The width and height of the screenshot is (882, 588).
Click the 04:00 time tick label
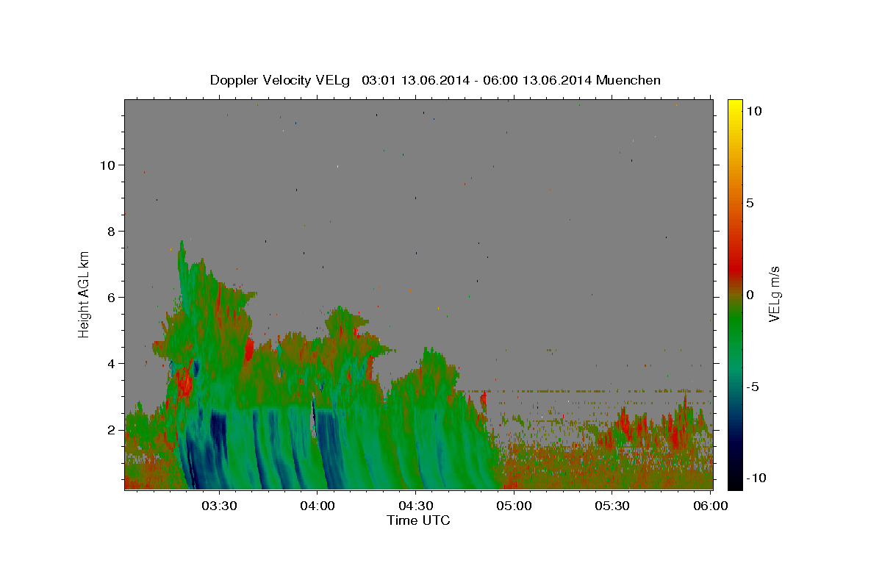coord(318,506)
